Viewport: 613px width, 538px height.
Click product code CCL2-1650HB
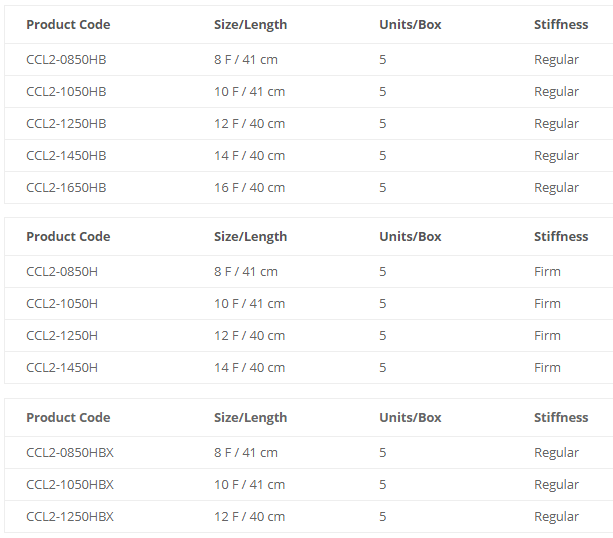(66, 188)
